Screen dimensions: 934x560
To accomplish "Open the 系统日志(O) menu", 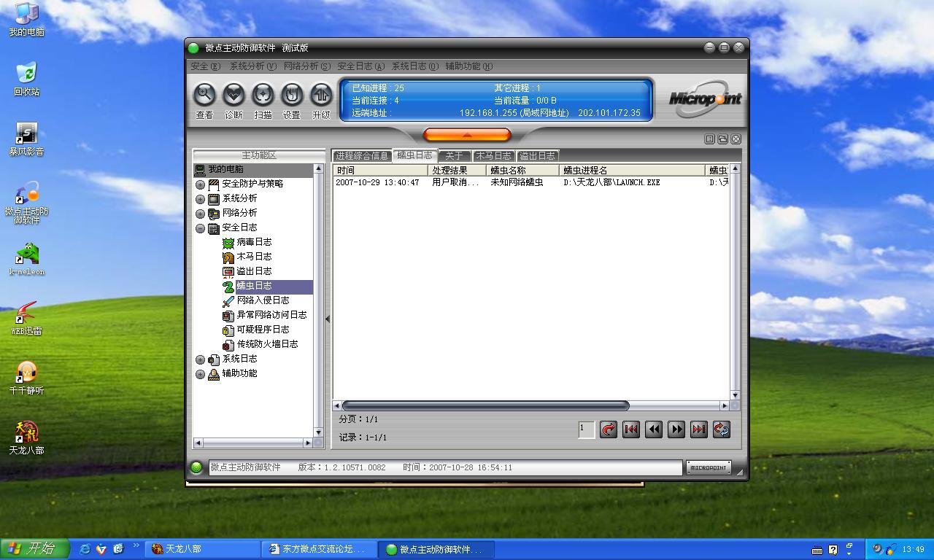I will pyautogui.click(x=415, y=66).
